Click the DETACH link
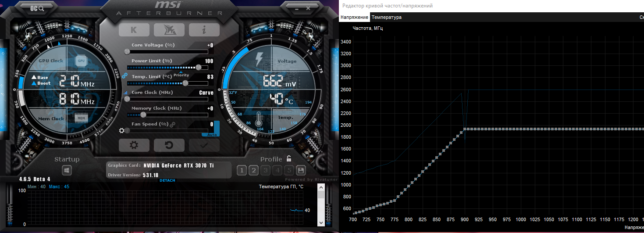The width and height of the screenshot is (644, 233). [167, 180]
